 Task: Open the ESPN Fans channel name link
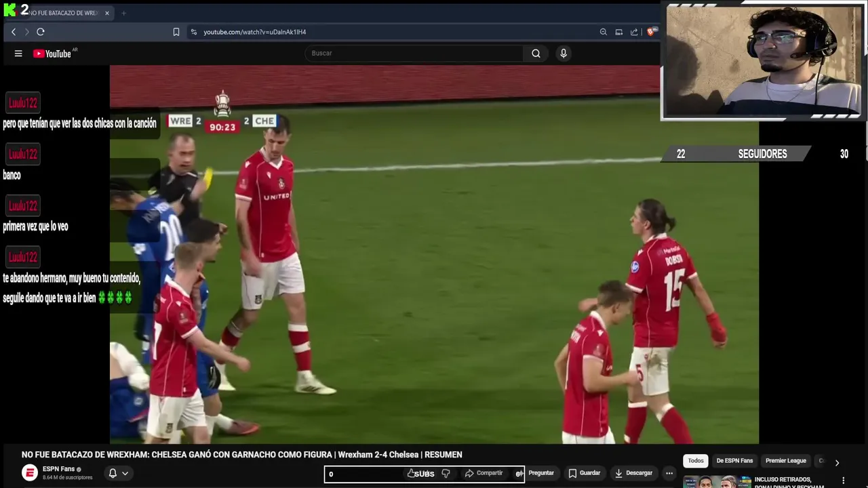tap(58, 469)
